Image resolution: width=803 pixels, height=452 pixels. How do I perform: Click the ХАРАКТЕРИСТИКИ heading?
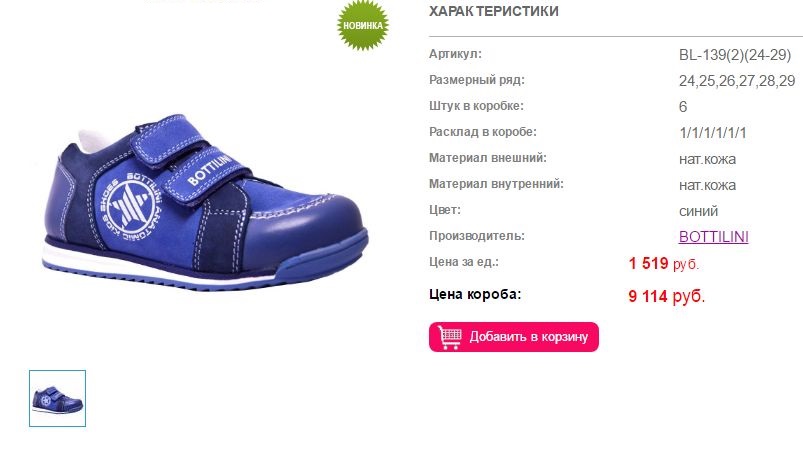click(x=494, y=11)
